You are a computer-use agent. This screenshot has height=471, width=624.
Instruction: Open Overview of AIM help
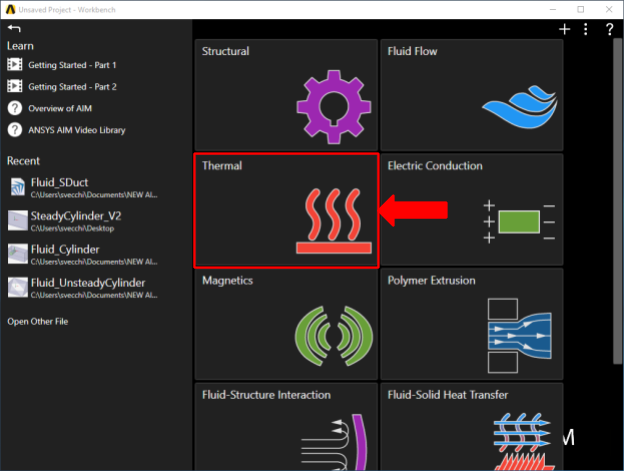tap(60, 108)
